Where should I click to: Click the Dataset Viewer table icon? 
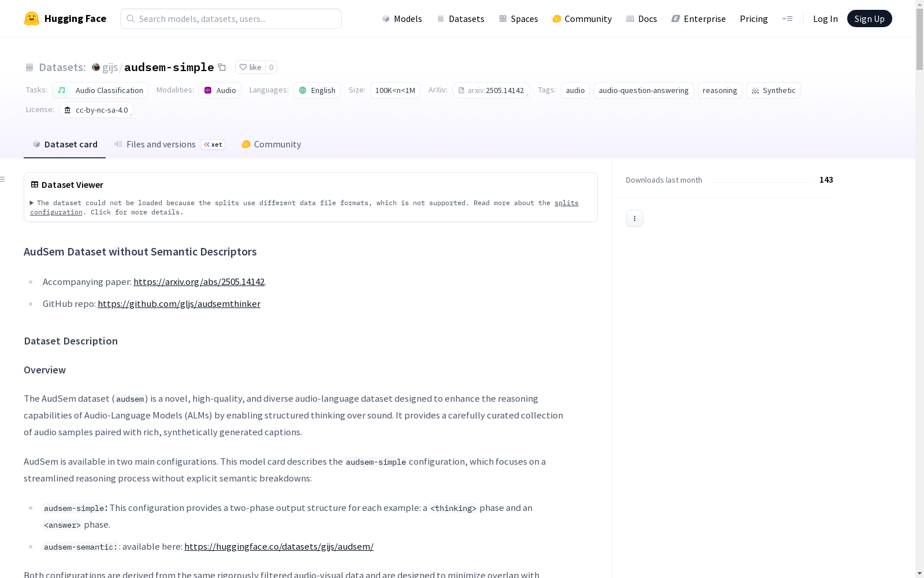(x=35, y=184)
